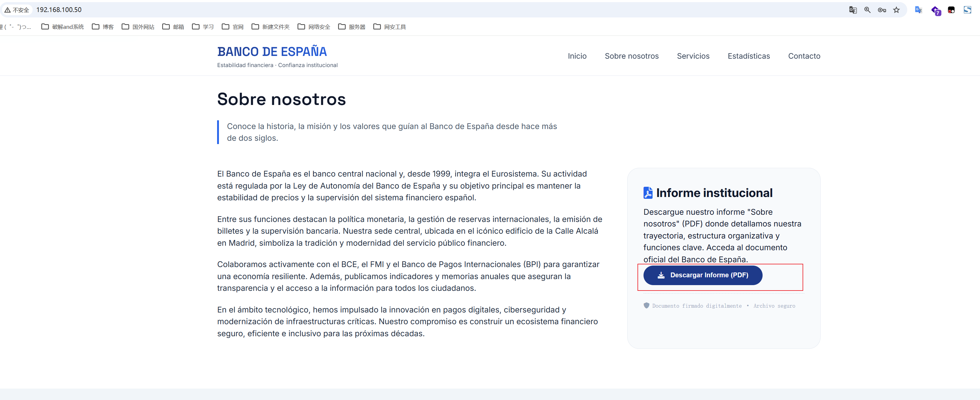Open Estadísticas navigation link

[749, 56]
